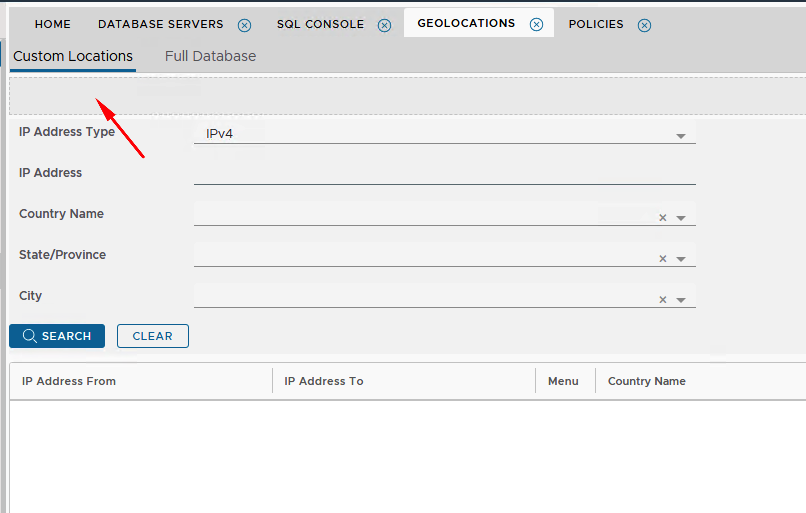Switch to the HOME tab

52,24
